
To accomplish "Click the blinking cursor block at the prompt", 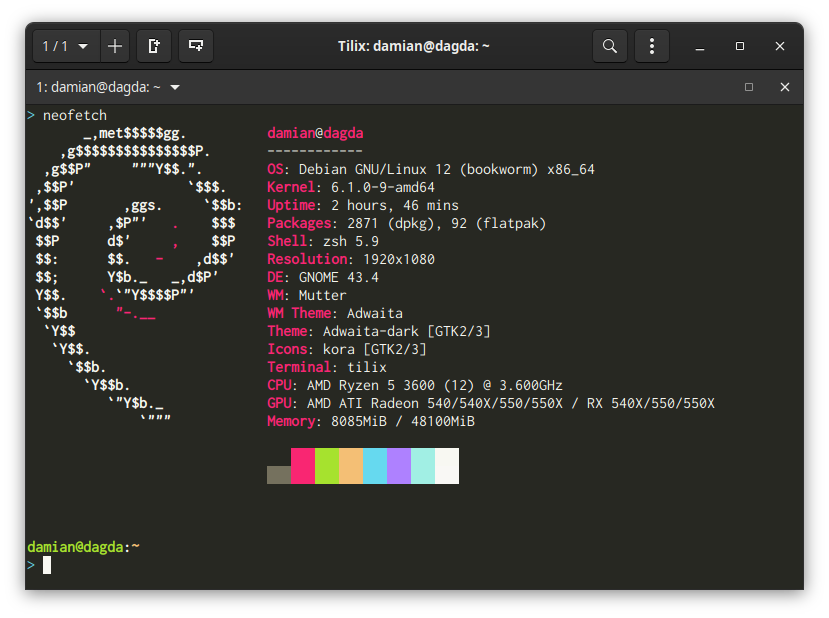I will point(45,565).
